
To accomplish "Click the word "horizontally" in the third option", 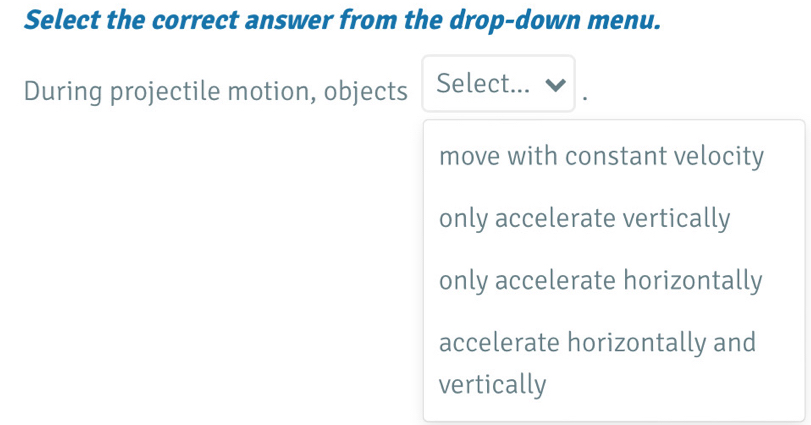I will coord(693,280).
